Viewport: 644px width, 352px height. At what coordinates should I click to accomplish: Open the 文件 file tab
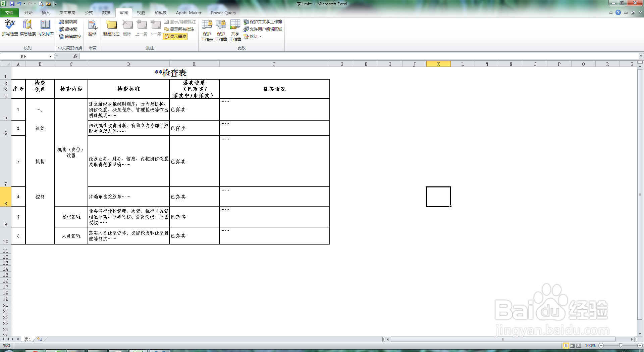(9, 13)
